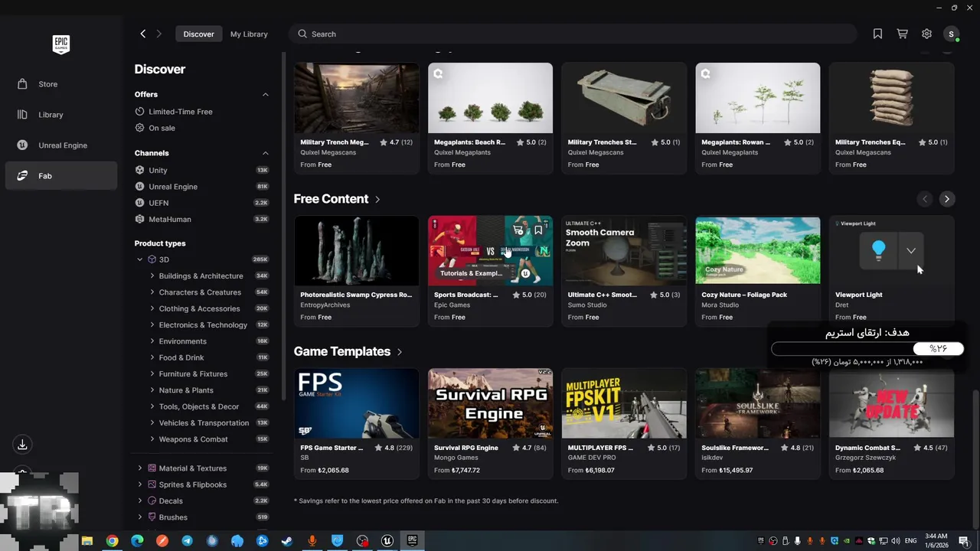
Task: Open Quixel Megascans seller under Military Trench
Action: point(328,152)
